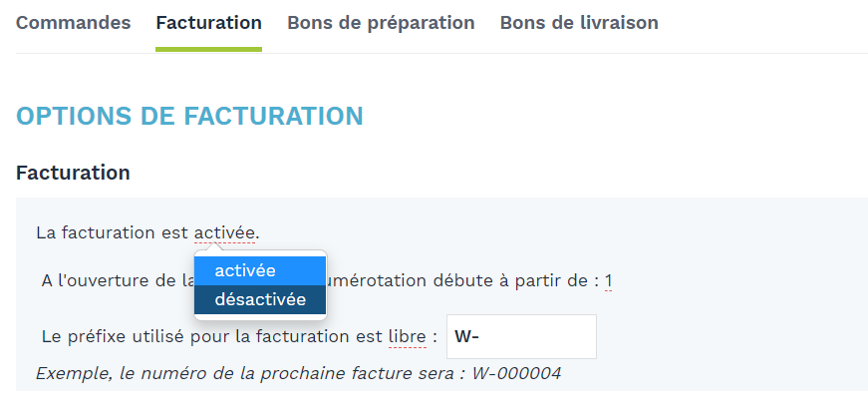Screen dimensions: 868x418
Task: Click the example invoice number W-000004 text
Action: tap(516, 373)
